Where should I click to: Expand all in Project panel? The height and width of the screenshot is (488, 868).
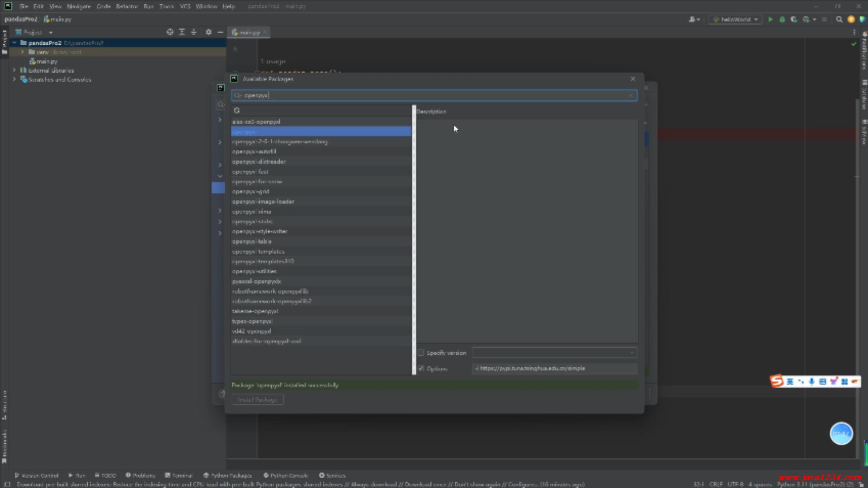click(182, 32)
